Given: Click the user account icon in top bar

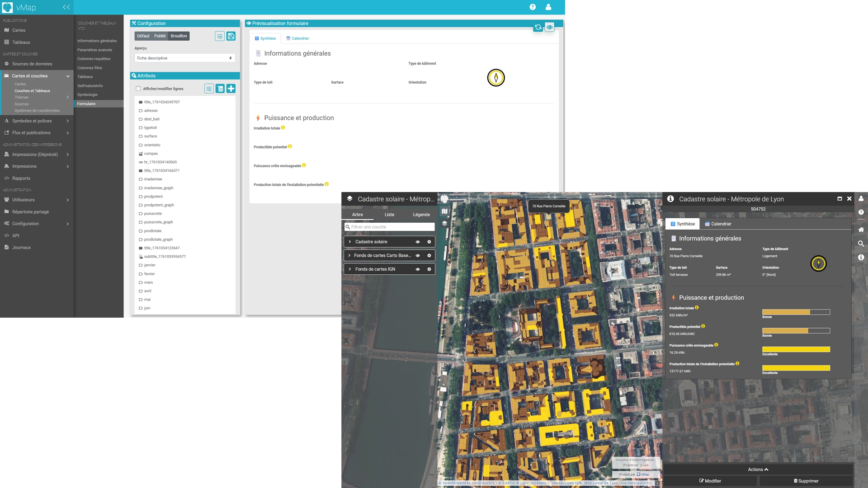Looking at the screenshot, I should 548,7.
